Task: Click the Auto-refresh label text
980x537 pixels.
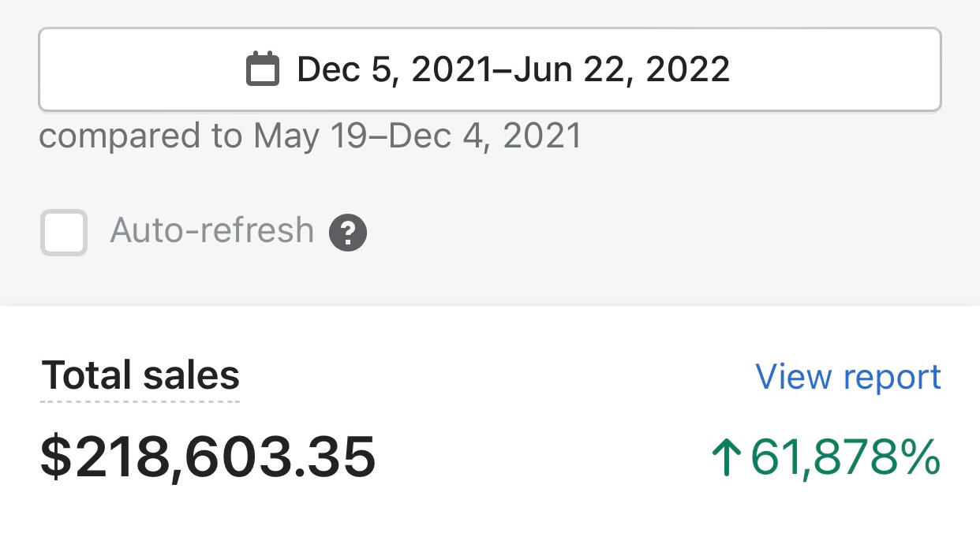Action: [212, 231]
